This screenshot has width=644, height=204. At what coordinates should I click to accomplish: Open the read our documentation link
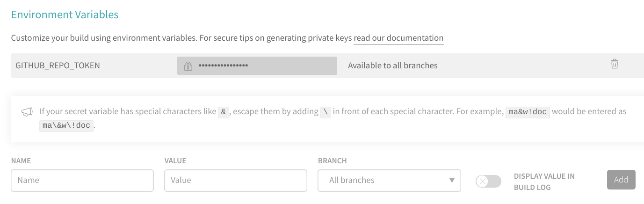coord(398,38)
